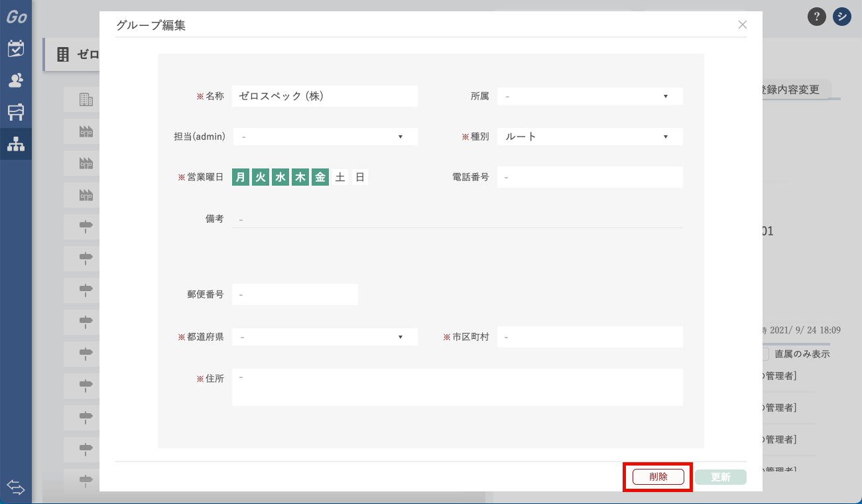Open the 担当(admin) dropdown
Viewport: 862px width, 504px height.
coord(326,137)
